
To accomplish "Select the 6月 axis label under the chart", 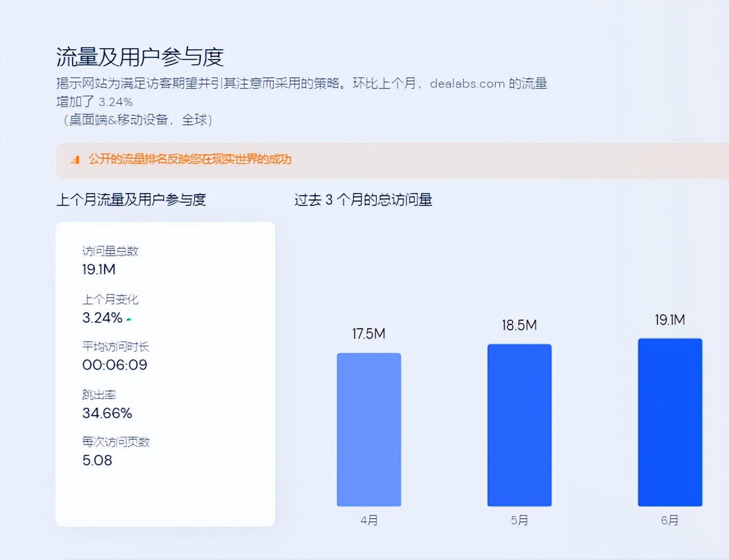I will [x=670, y=520].
